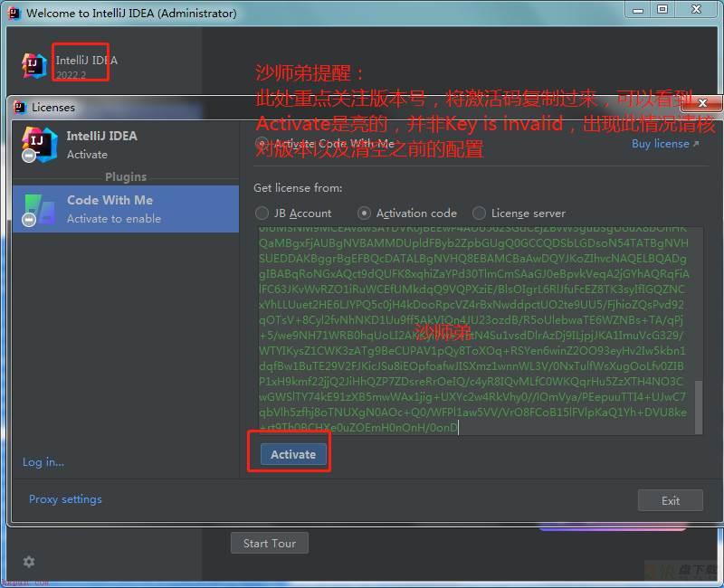724x588 pixels.
Task: Click the IntelliJ IDEA logo in Welcome window
Action: [34, 66]
